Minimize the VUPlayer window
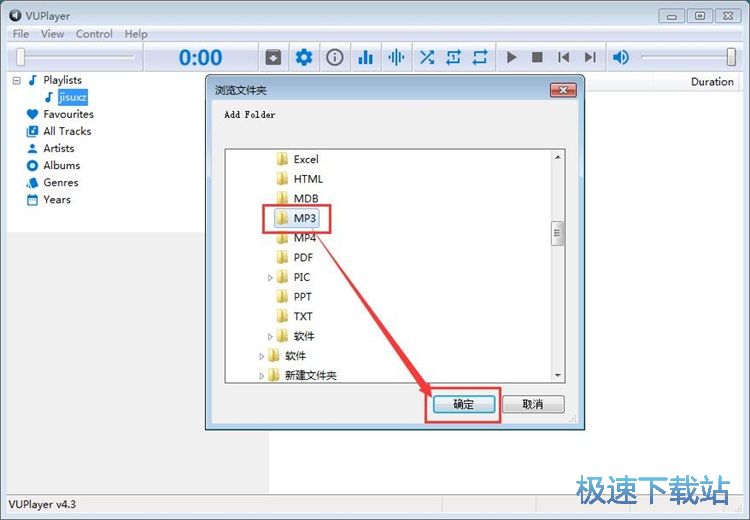Image resolution: width=750 pixels, height=520 pixels. (672, 16)
